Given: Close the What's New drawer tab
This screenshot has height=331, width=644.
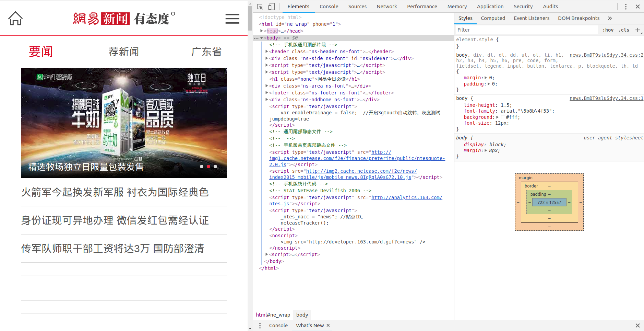Looking at the screenshot, I should [x=328, y=326].
